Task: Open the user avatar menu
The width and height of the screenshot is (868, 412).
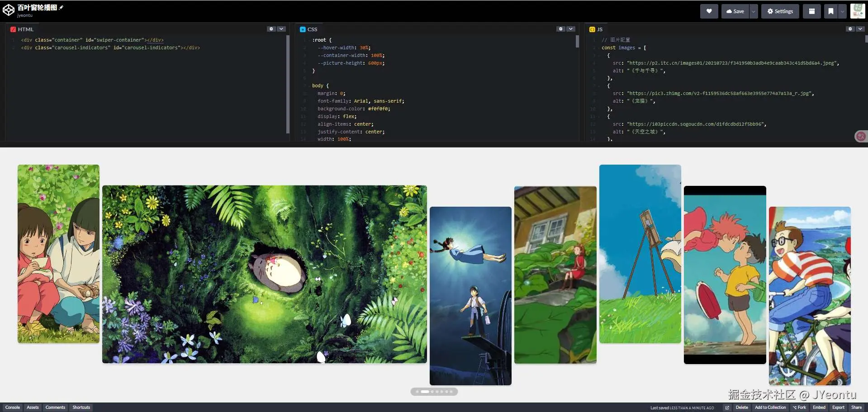Action: point(858,11)
